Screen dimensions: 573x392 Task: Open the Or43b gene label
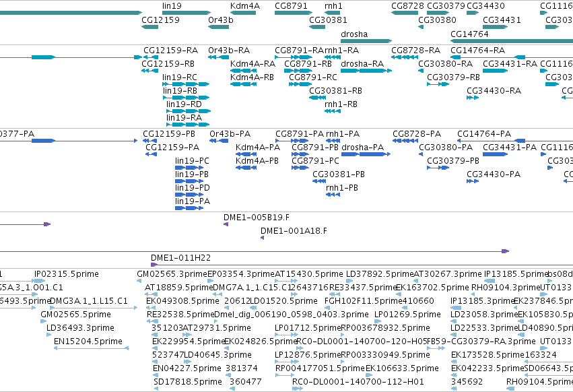tap(220, 20)
